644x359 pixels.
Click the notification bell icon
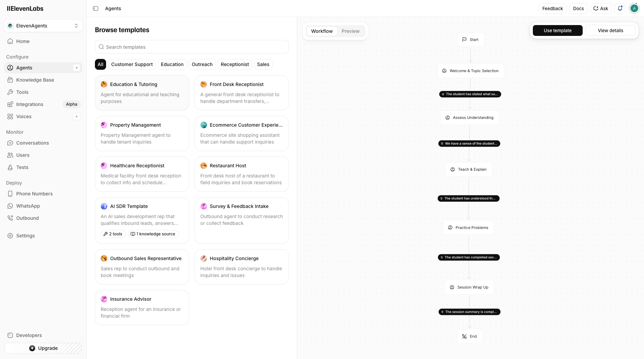620,8
